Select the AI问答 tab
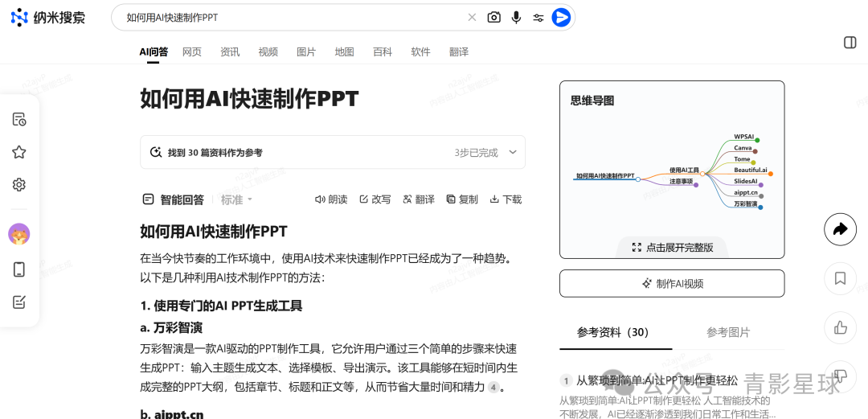868x419 pixels. (x=154, y=52)
